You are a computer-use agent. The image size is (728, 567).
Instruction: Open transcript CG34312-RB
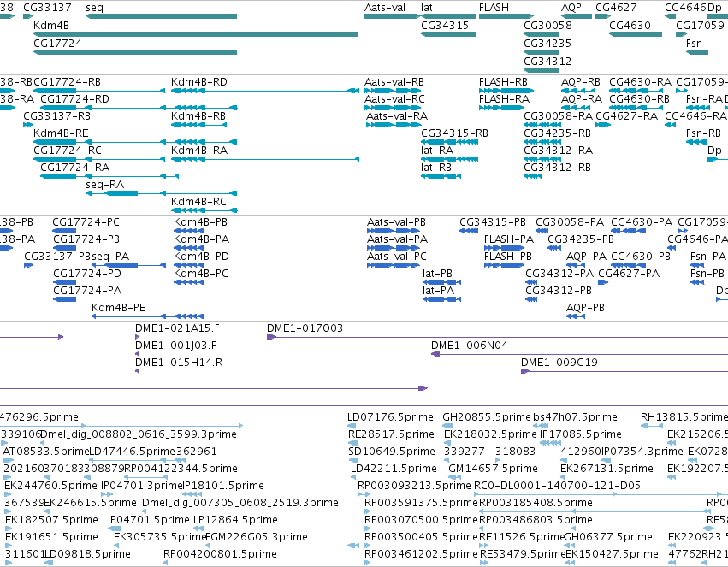point(557,168)
